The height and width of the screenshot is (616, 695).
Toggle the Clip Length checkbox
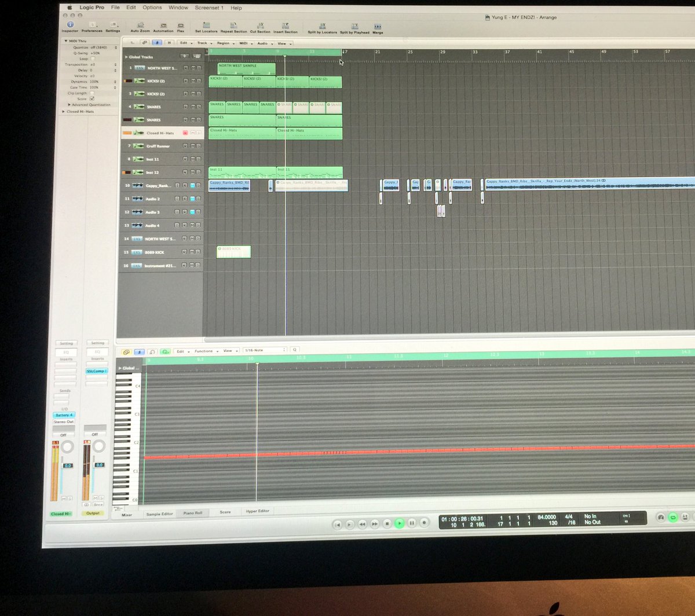(x=92, y=93)
